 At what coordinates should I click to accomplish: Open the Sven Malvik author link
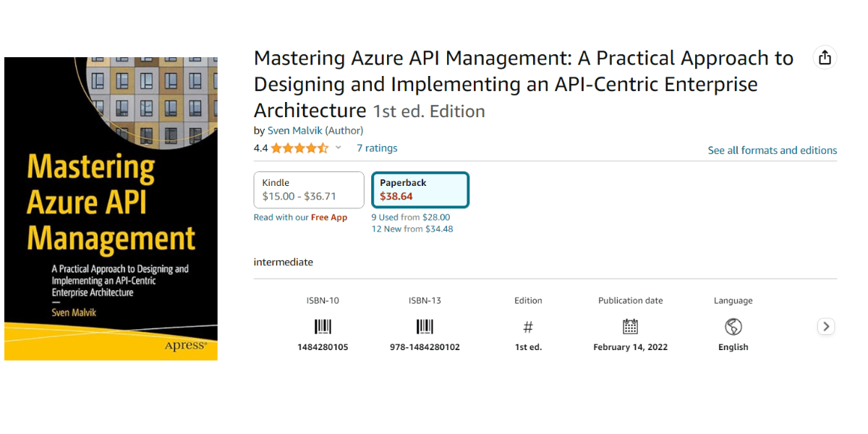coord(294,130)
